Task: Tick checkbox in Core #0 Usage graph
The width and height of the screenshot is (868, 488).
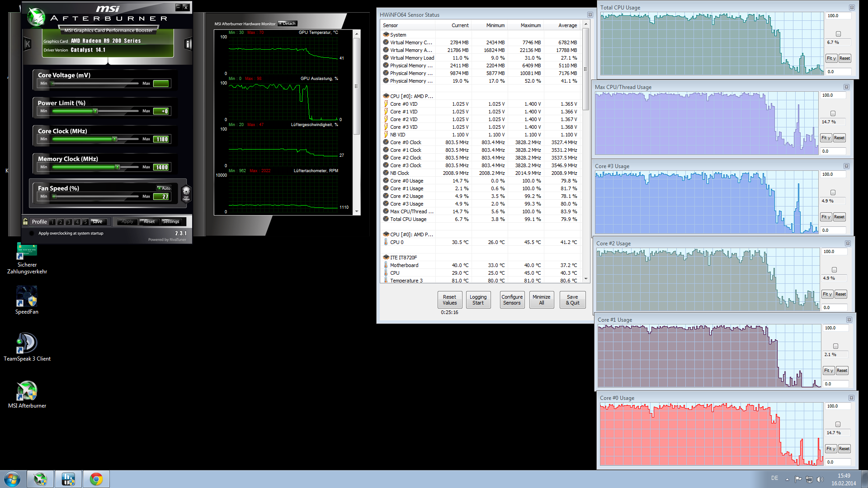Action: [838, 424]
